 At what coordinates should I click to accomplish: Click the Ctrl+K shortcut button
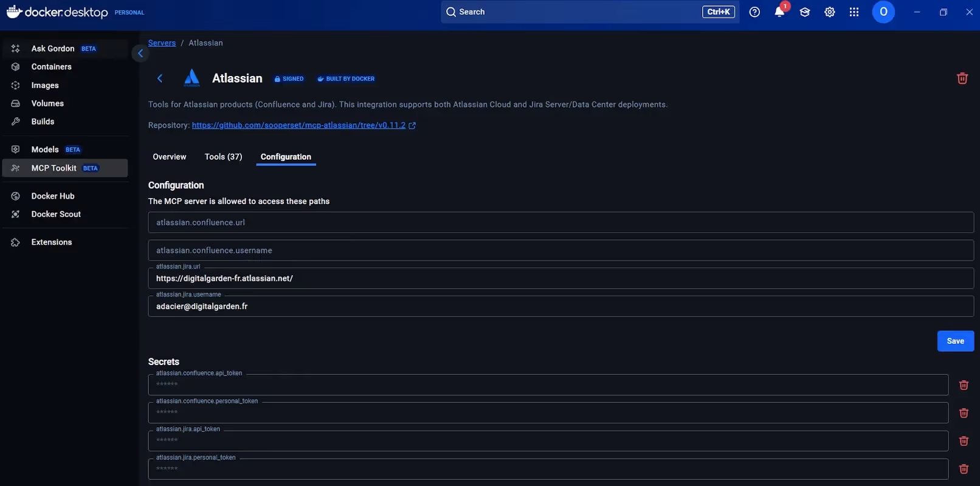719,12
